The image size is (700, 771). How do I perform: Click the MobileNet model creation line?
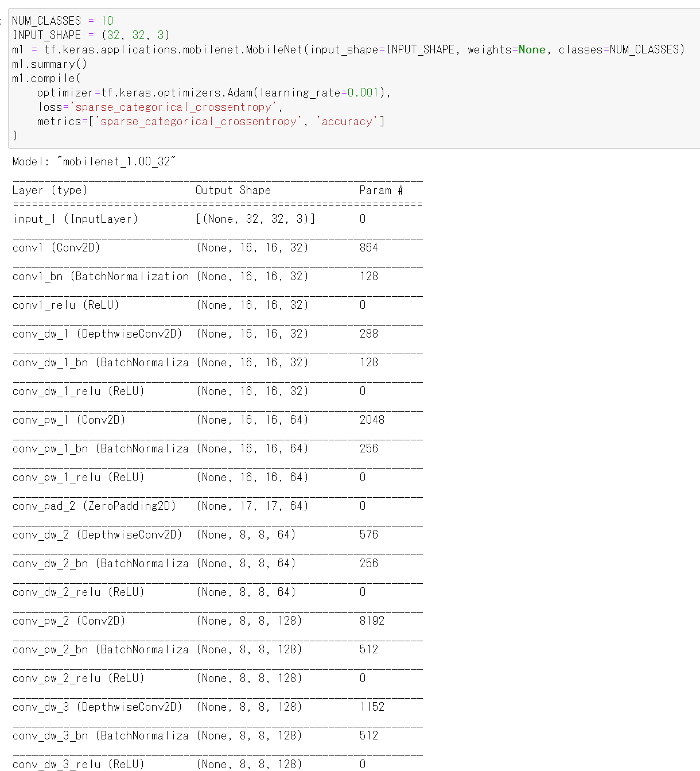(348, 49)
